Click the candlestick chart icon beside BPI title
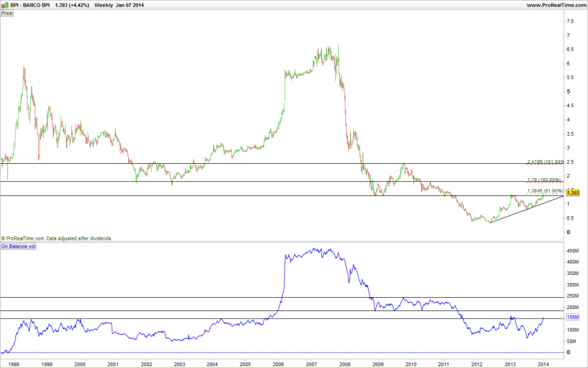The image size is (588, 368). [5, 5]
